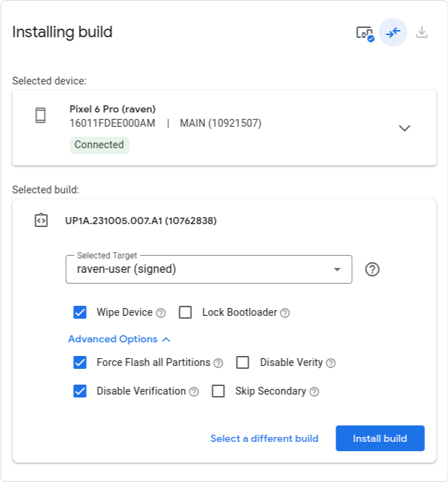
Task: Collapse the Advanced Options section
Action: pos(119,339)
